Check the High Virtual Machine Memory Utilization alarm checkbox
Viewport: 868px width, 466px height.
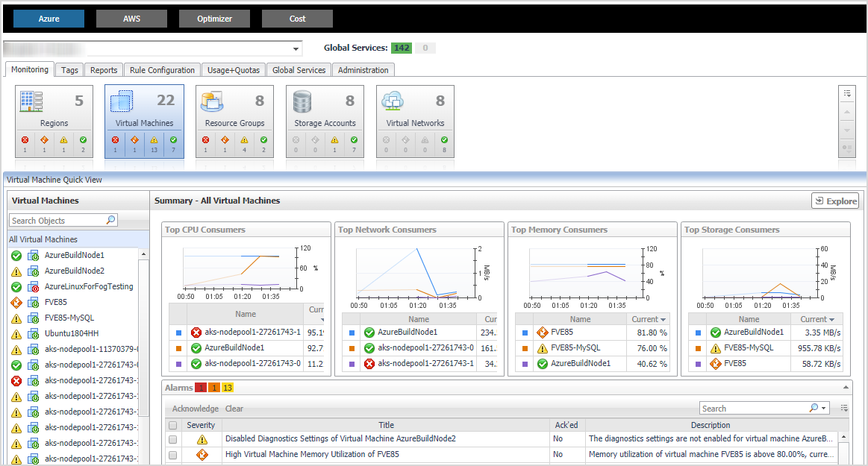pyautogui.click(x=172, y=454)
